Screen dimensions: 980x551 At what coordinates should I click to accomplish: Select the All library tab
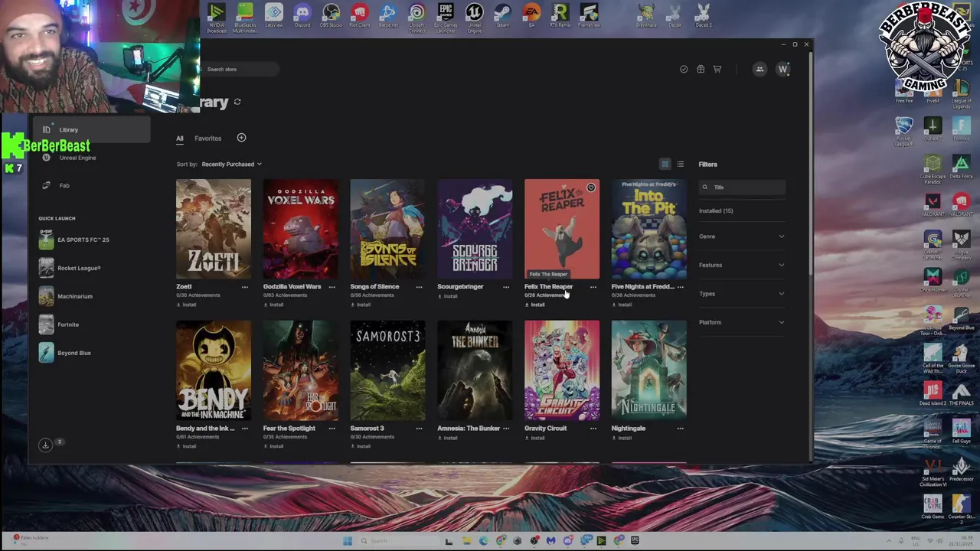pyautogui.click(x=180, y=139)
